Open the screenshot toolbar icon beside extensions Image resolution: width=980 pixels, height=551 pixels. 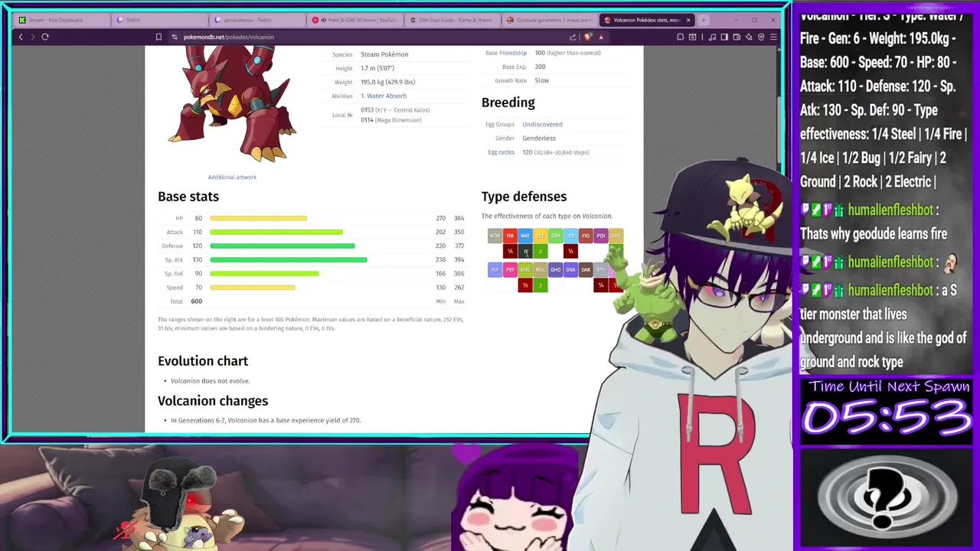[692, 37]
